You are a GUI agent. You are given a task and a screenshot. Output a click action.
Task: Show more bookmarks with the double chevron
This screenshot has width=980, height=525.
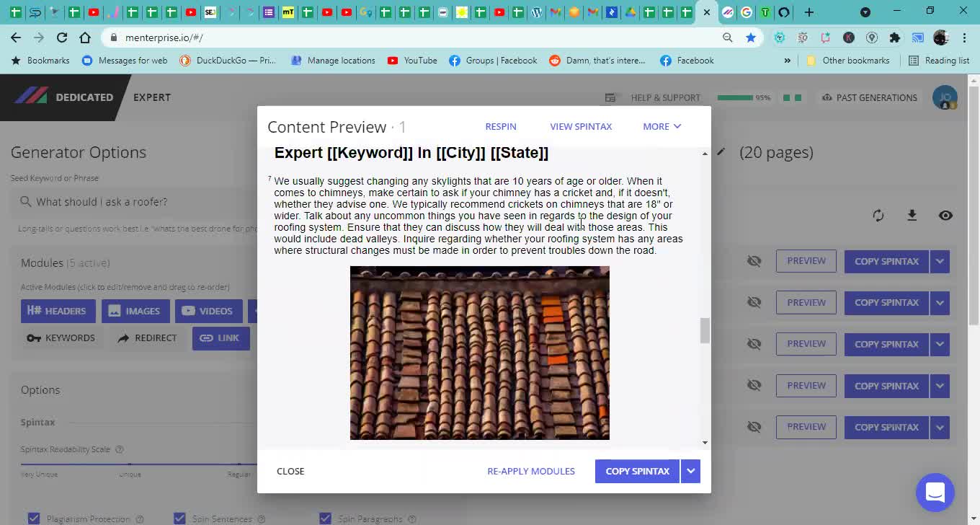[787, 61]
